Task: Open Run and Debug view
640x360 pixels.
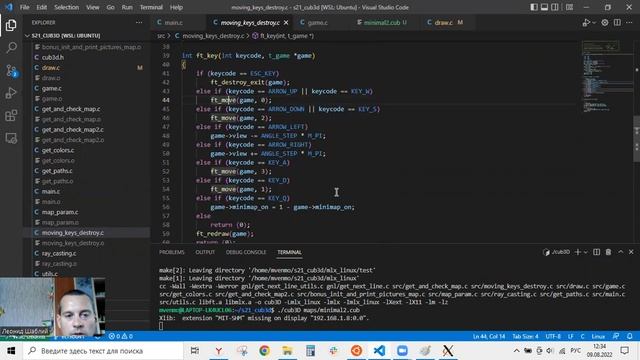Action: pyautogui.click(x=11, y=93)
